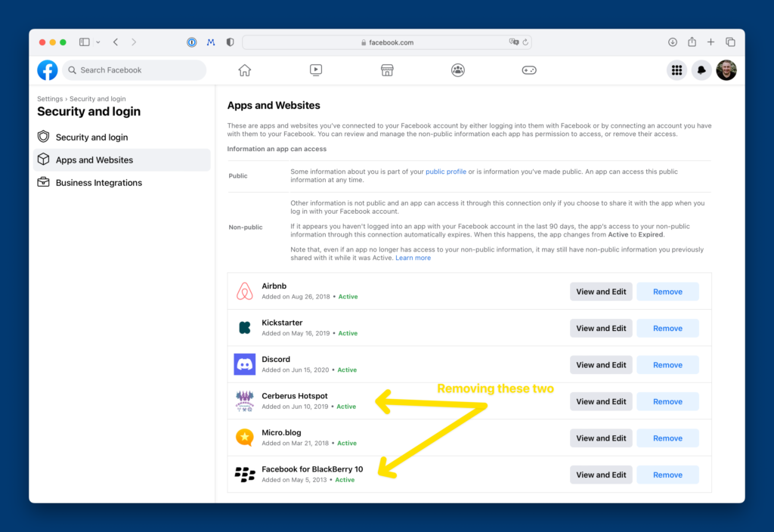The height and width of the screenshot is (532, 774).
Task: Open the Gaming controller icon
Action: [529, 70]
